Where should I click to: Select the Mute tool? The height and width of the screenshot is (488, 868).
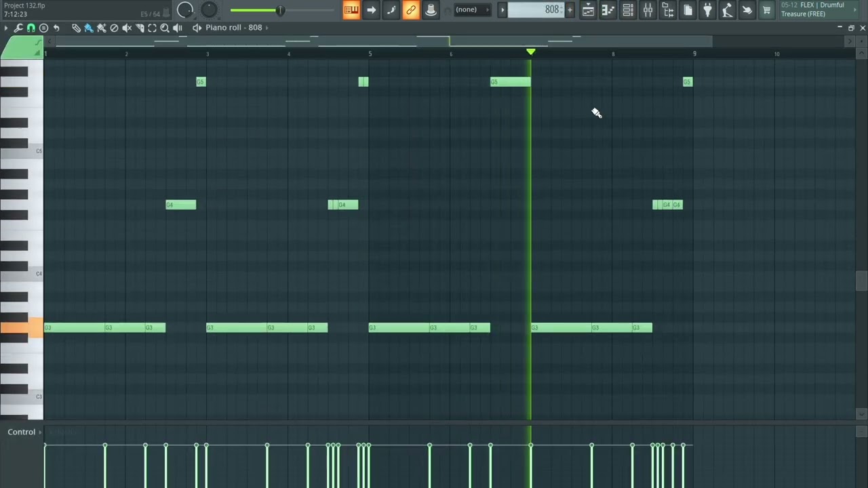[x=127, y=28]
